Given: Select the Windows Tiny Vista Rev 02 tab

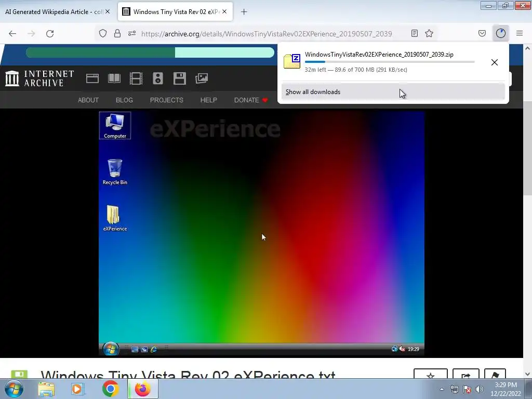Looking at the screenshot, I should (x=176, y=11).
